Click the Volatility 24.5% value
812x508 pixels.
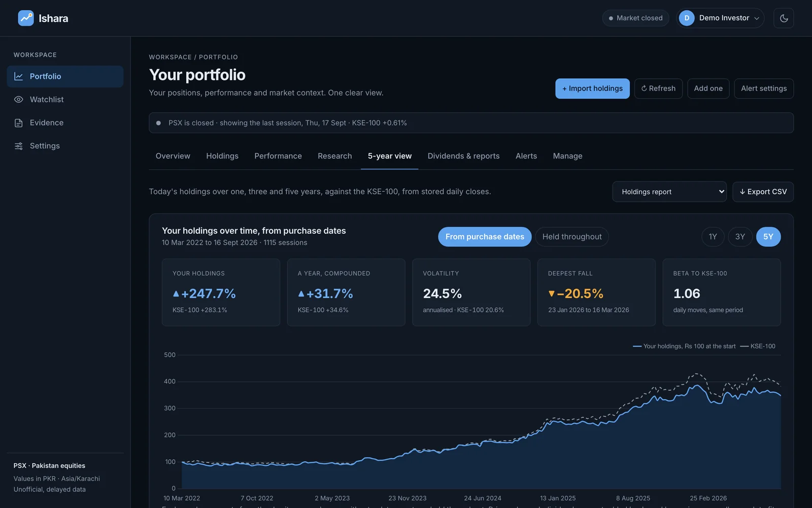[443, 294]
